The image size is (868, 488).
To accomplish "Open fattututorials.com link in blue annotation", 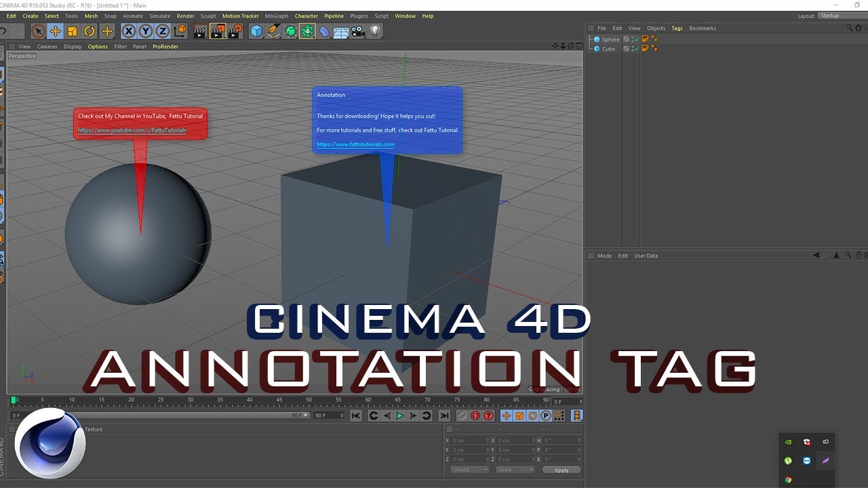I will [x=355, y=144].
